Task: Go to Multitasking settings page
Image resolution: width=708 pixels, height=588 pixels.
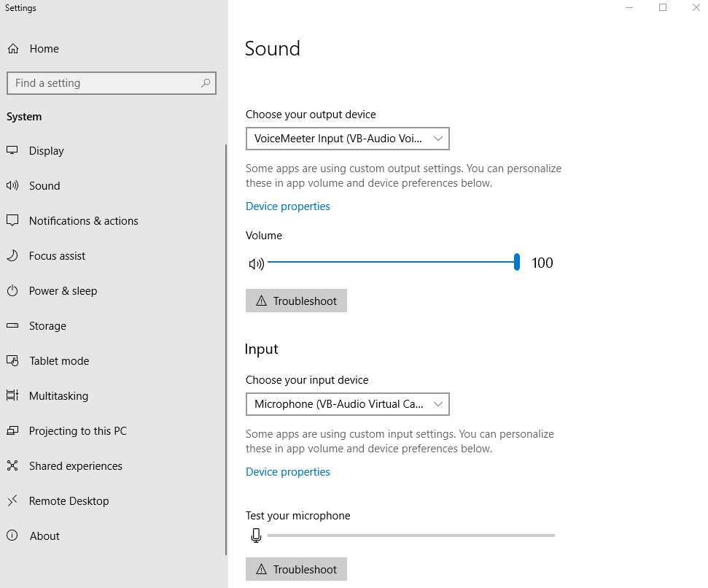Action: point(58,396)
